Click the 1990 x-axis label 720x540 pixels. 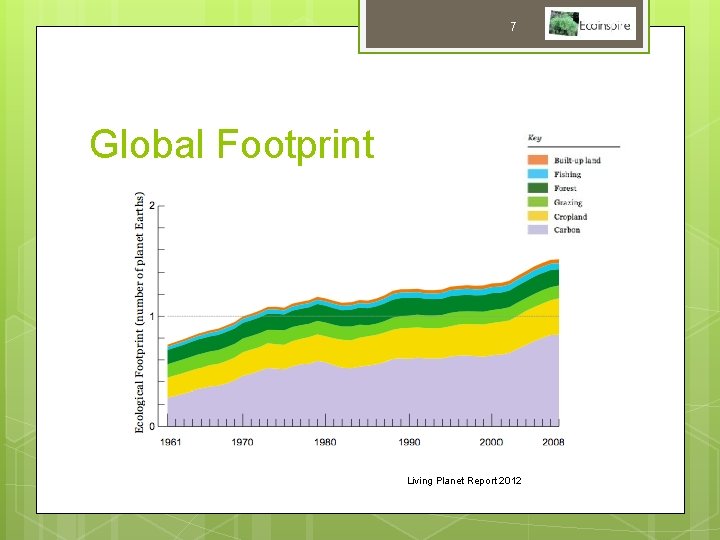(409, 442)
